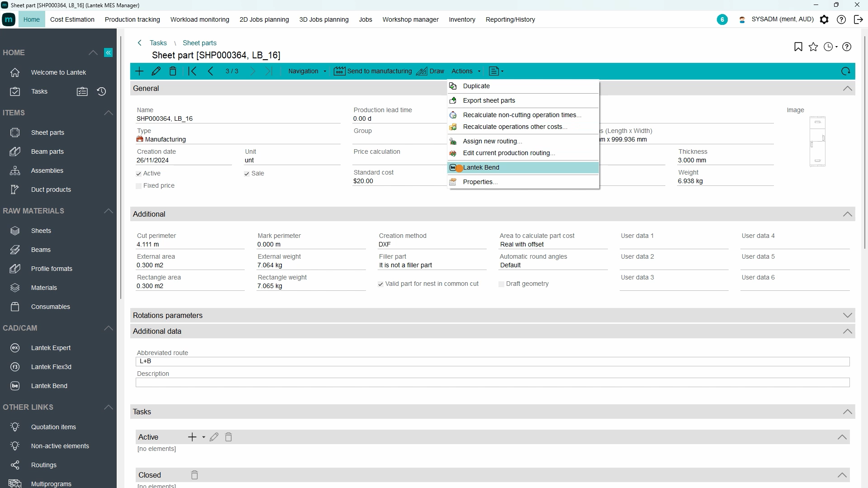Viewport: 868px width, 488px height.
Task: Open the Tasks list icon in sidebar
Action: 82,91
